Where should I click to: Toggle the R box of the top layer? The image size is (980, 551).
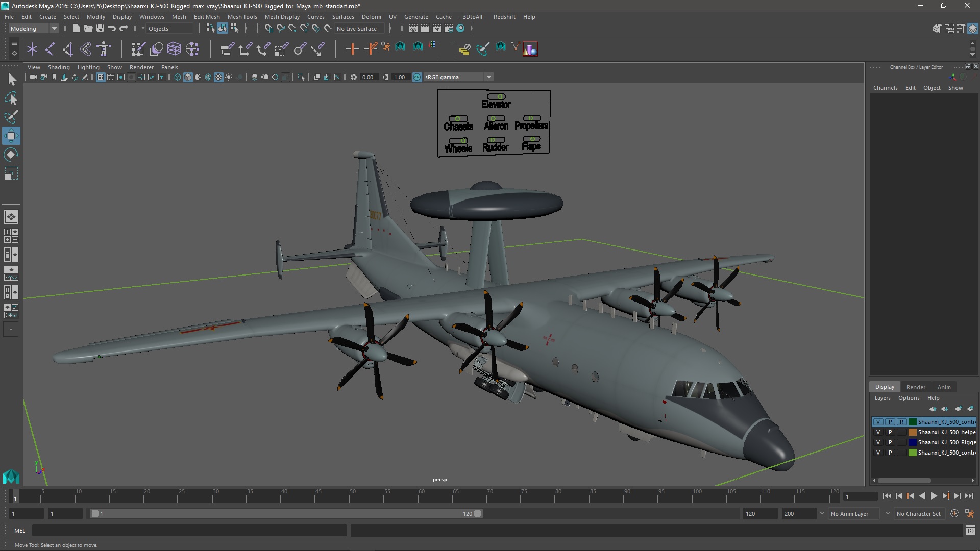coord(902,422)
